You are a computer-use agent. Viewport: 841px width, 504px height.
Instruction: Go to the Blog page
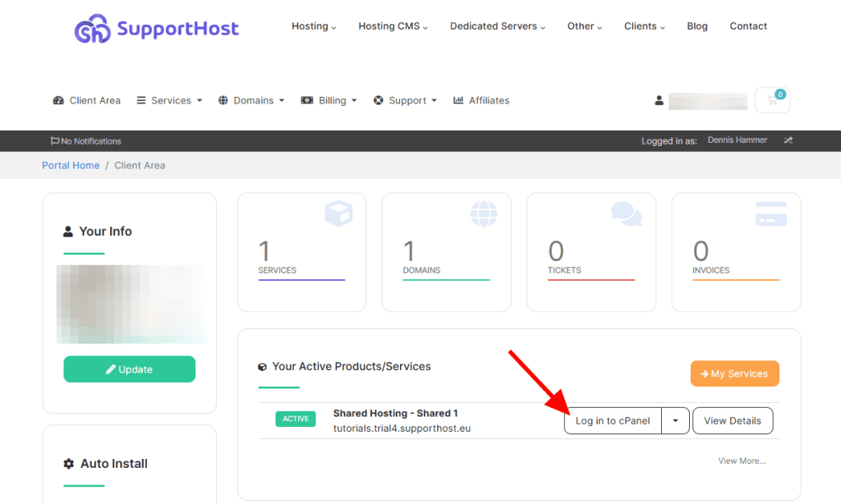click(697, 26)
